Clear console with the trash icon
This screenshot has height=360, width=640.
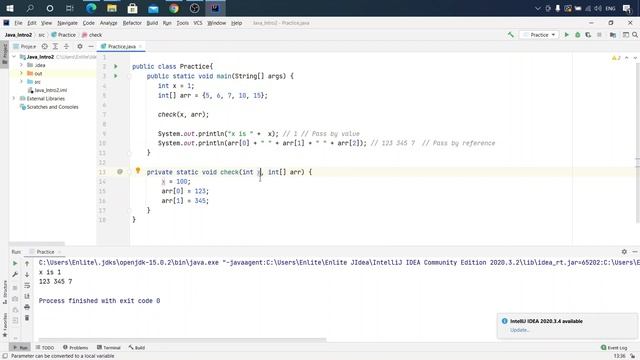(x=27, y=318)
